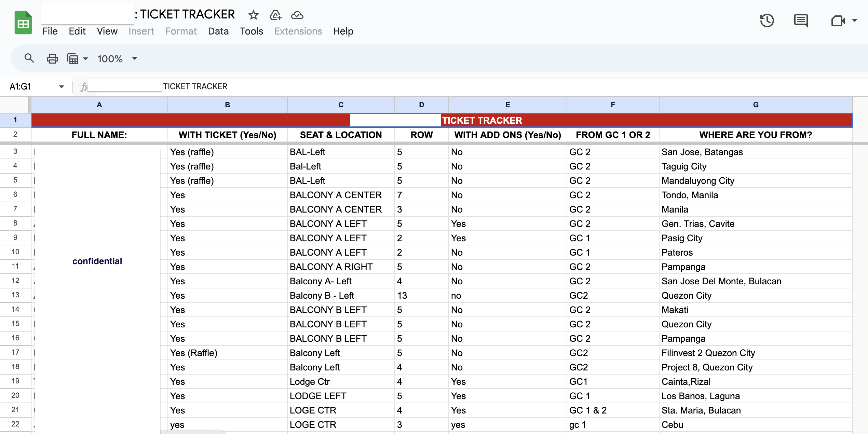The width and height of the screenshot is (868, 434).
Task: Select column A header
Action: 99,105
